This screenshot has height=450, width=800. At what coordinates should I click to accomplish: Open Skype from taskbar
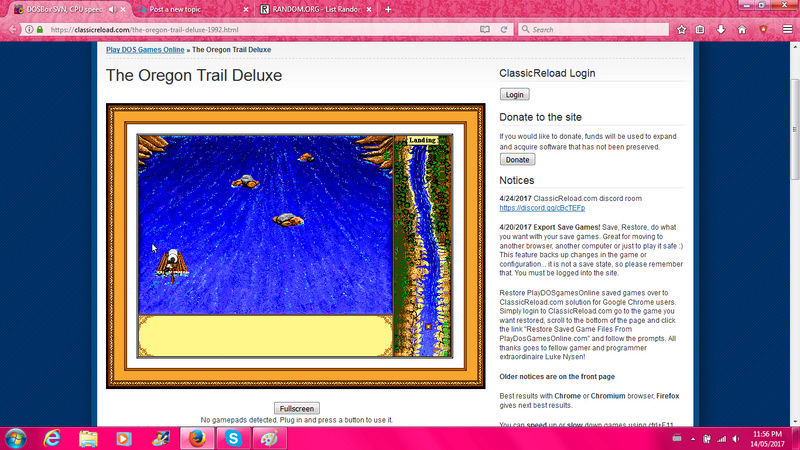(233, 438)
